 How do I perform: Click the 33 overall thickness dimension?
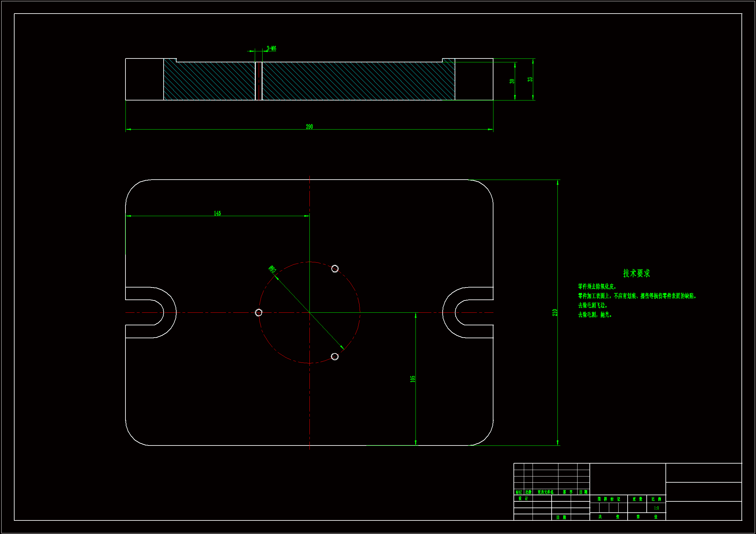coord(530,79)
